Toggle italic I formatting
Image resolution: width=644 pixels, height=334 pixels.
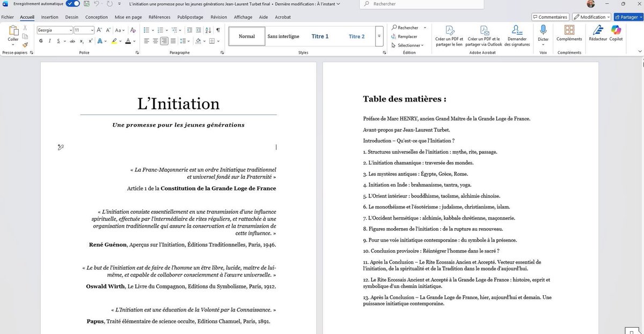[x=50, y=41]
